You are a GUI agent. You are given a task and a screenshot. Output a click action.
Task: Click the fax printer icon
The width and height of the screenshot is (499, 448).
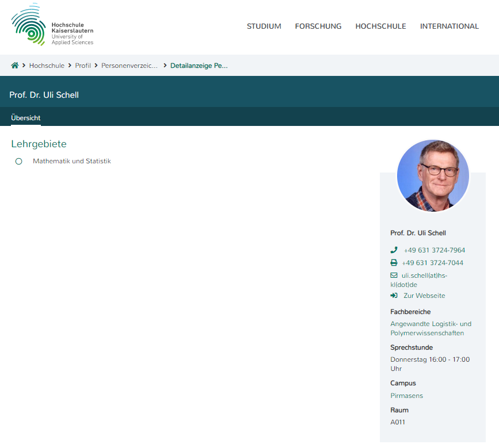(x=394, y=263)
